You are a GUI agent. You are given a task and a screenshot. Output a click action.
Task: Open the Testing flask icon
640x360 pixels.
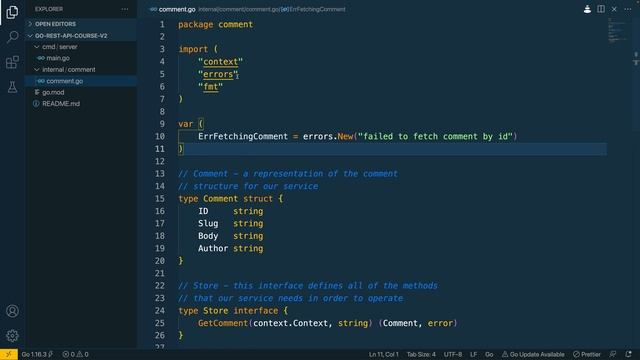(x=12, y=87)
